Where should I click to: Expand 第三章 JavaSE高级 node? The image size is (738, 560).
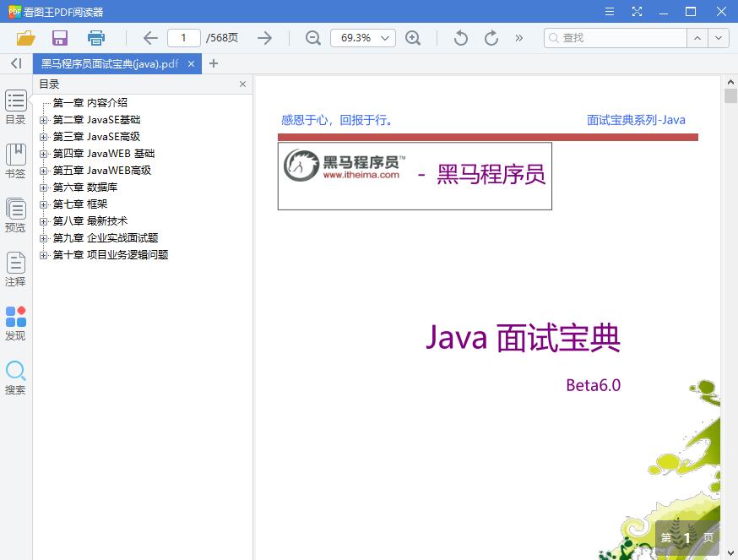pos(43,137)
